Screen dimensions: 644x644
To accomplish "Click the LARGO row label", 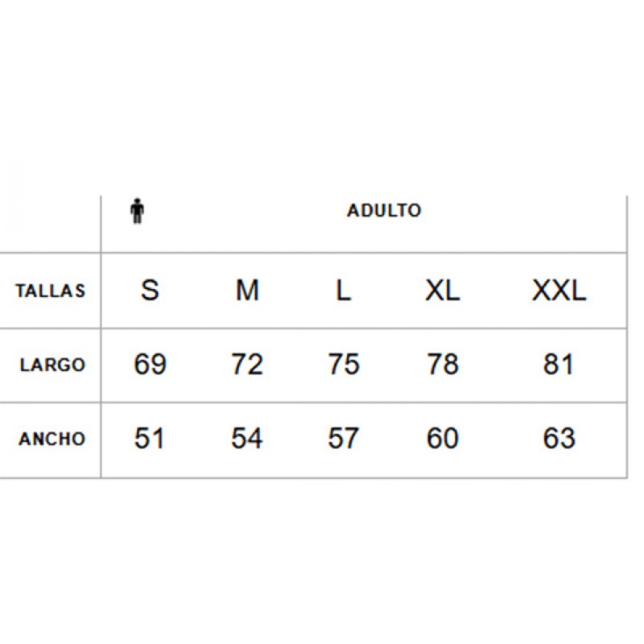I will [x=52, y=365].
